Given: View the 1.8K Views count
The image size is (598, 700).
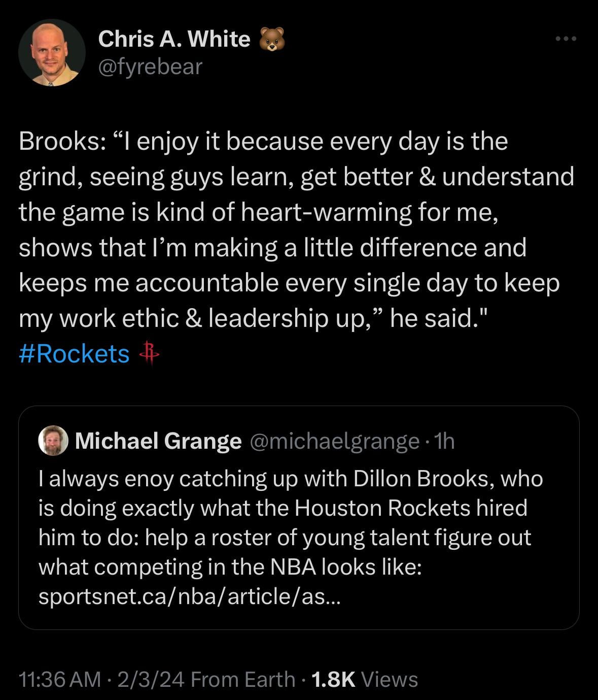Looking at the screenshot, I should (x=364, y=679).
